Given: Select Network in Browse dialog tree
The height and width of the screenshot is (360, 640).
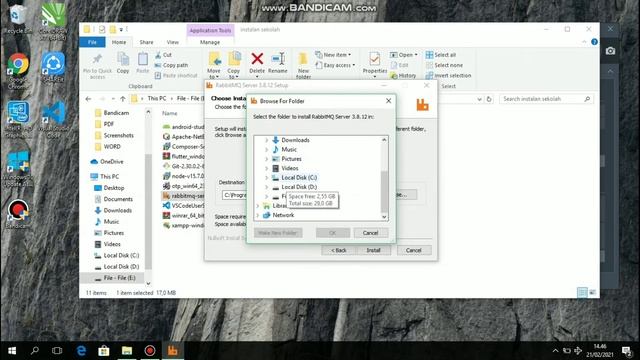Looking at the screenshot, I should click(283, 215).
